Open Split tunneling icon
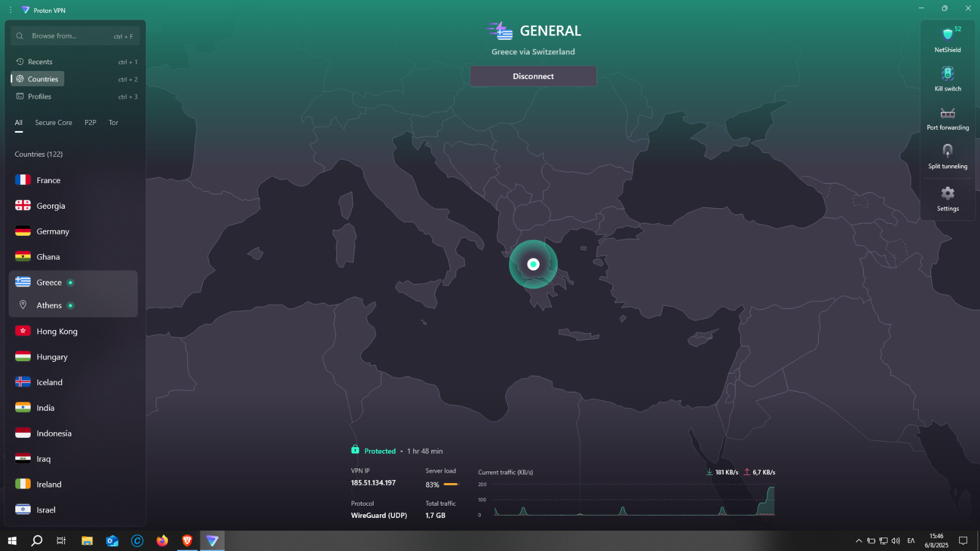980x551 pixels. coord(948,151)
